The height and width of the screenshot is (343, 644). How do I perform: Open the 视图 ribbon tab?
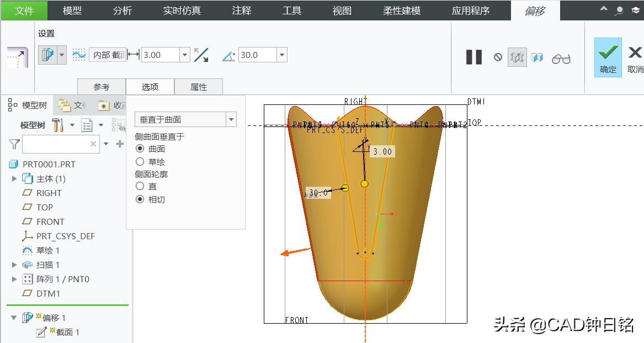342,10
